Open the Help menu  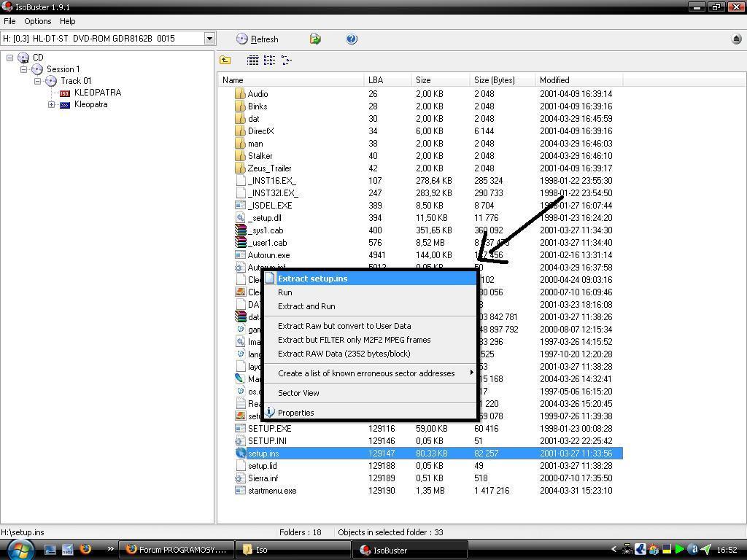(68, 21)
